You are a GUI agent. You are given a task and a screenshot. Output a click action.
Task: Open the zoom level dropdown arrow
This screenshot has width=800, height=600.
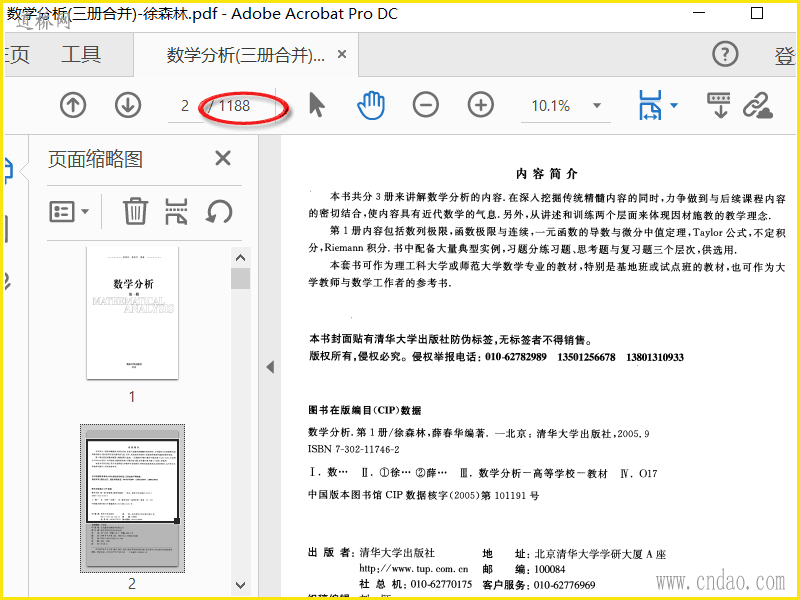coord(596,106)
